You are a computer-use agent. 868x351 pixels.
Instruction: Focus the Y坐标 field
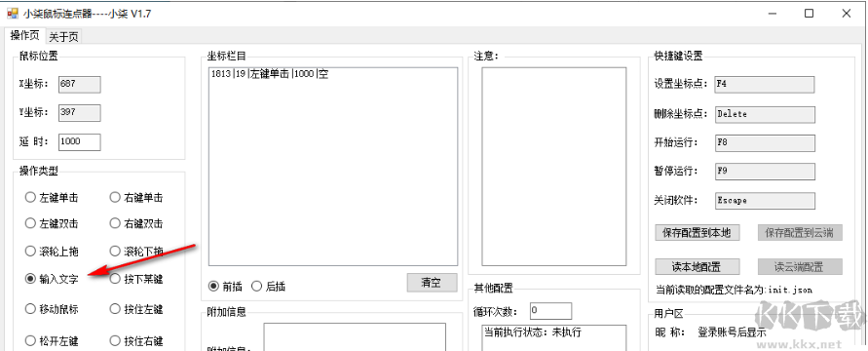(80, 112)
